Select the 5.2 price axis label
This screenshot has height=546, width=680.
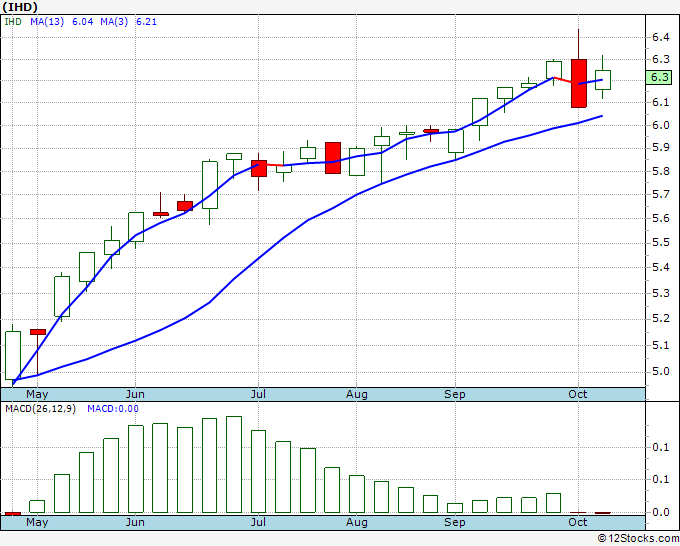click(661, 319)
